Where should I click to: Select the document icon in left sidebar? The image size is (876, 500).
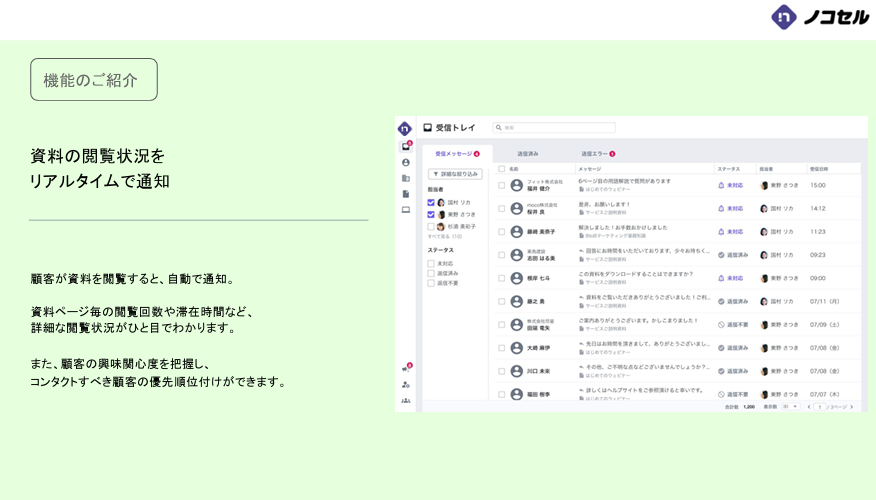tap(405, 194)
